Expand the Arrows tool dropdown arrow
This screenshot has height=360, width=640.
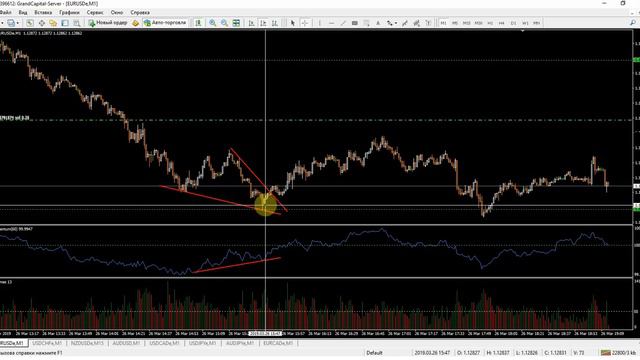396,23
